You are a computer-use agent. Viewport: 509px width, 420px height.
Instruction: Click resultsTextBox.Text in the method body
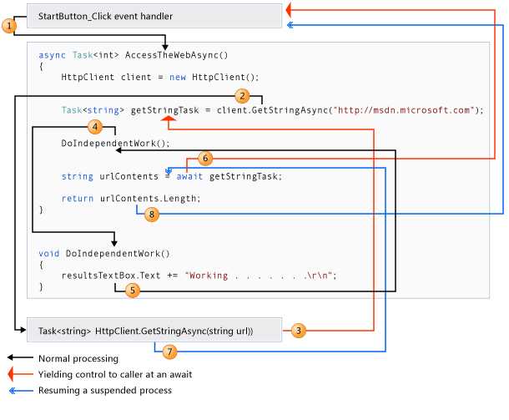[111, 276]
